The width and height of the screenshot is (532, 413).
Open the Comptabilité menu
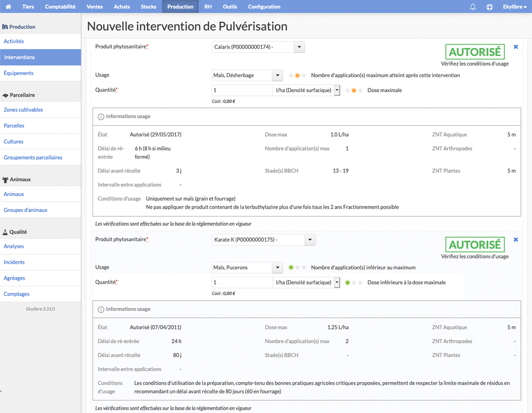[x=60, y=6]
